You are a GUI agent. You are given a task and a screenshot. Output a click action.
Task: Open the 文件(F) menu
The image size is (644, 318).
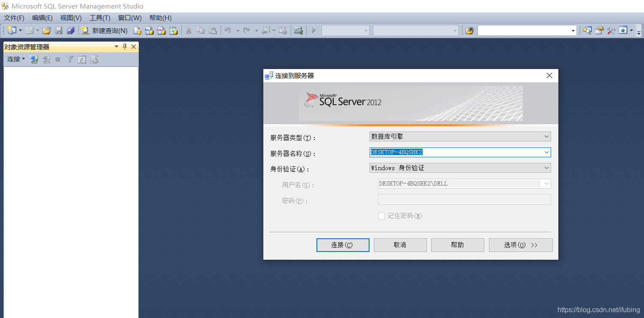(14, 18)
